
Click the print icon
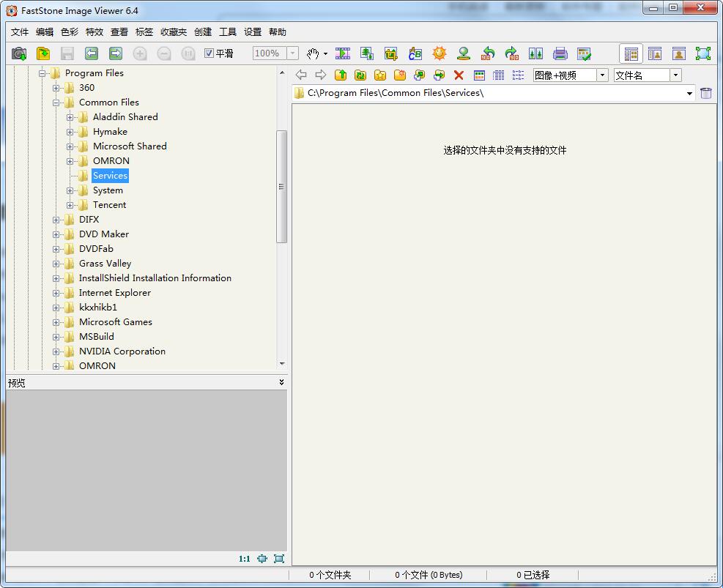560,53
